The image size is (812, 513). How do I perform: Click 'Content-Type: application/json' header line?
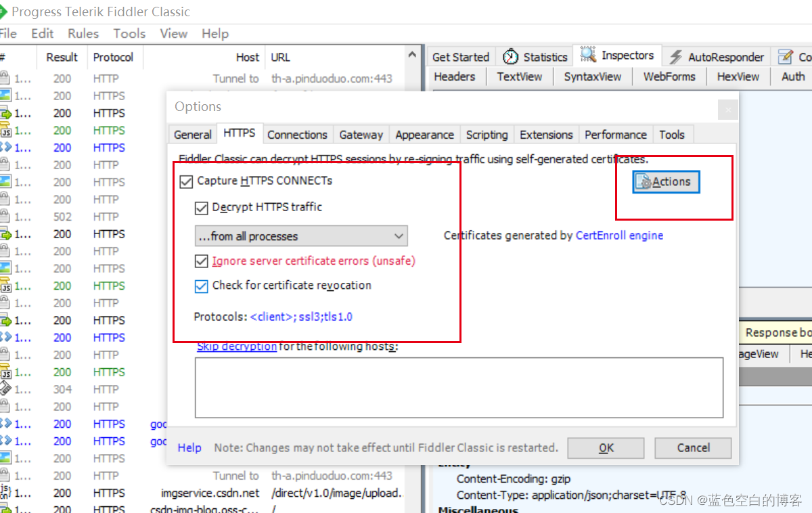point(571,495)
